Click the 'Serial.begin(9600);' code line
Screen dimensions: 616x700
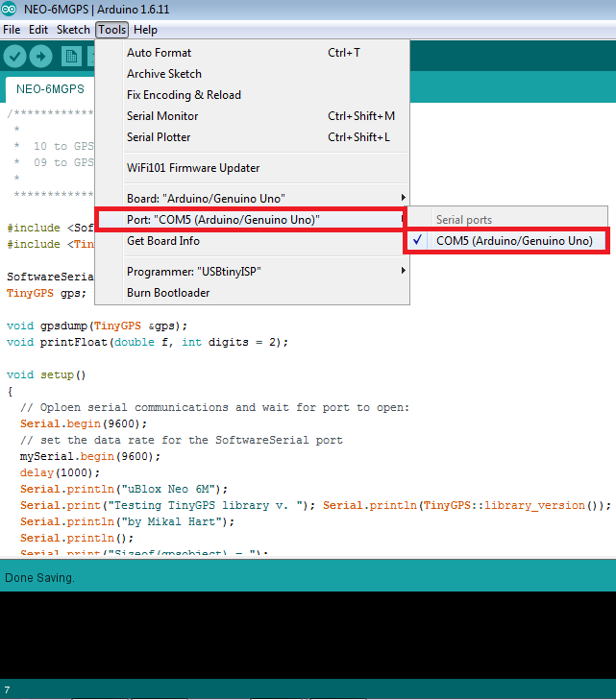83,423
